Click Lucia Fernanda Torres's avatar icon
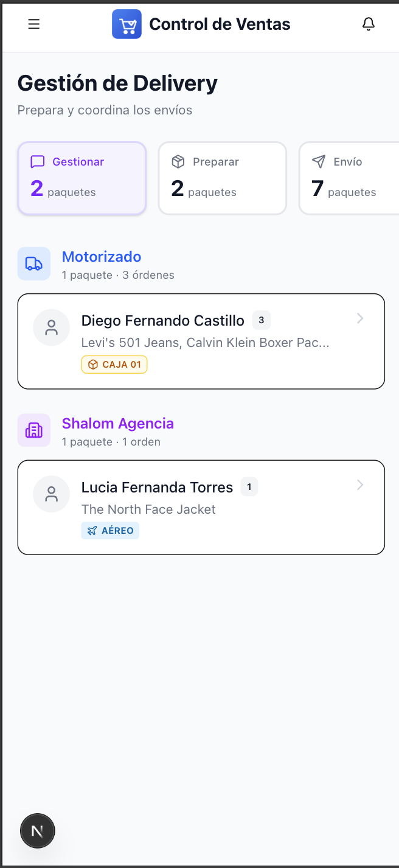399x868 pixels. pyautogui.click(x=52, y=494)
